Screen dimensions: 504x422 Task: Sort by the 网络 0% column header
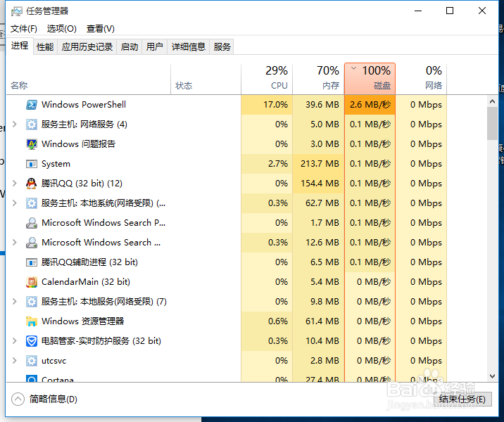click(421, 79)
